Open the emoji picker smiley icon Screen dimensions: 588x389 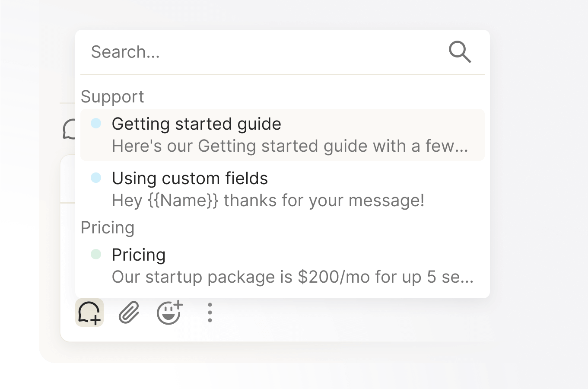(170, 312)
